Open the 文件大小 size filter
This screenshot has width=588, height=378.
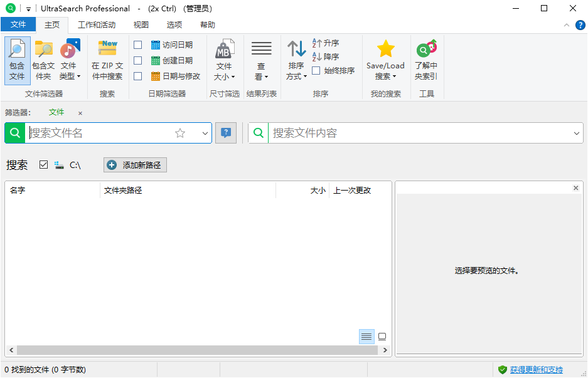(225, 60)
